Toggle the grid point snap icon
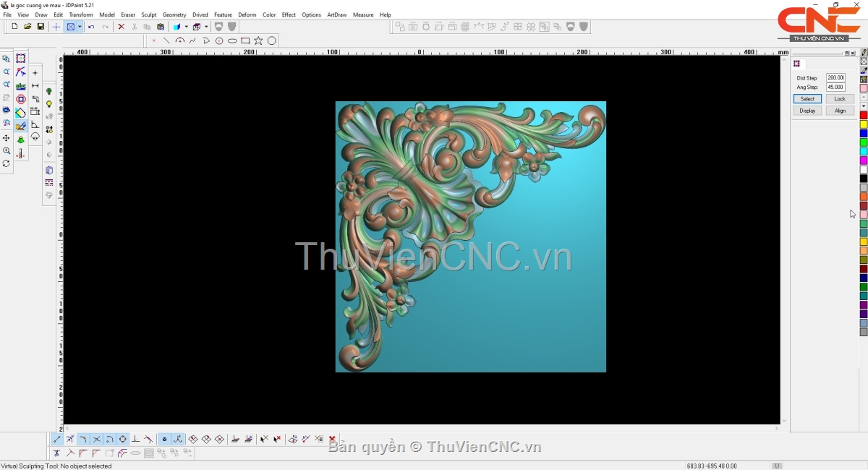Screen dimensions: 868x470 coord(164,439)
